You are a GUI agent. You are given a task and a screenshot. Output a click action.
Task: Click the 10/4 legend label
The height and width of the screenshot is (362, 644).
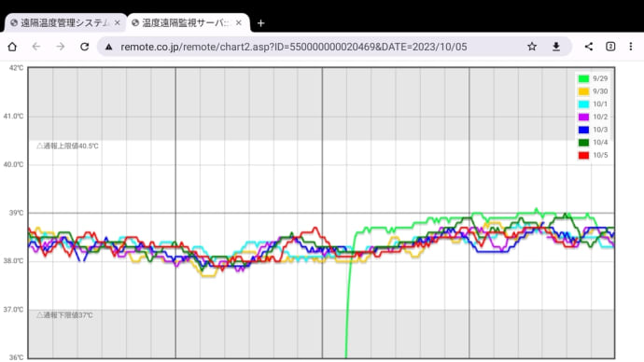[x=600, y=142]
